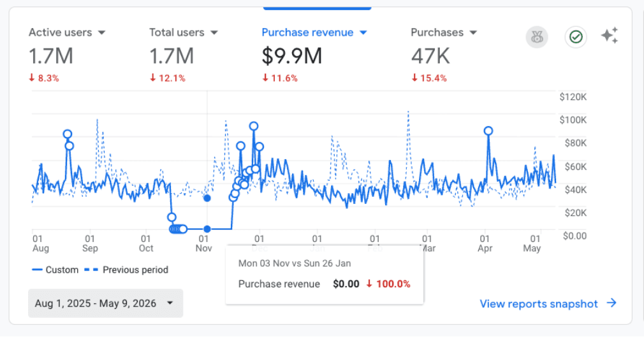Select the 47K purchases value
Screen dimensions: 644x337
click(430, 56)
